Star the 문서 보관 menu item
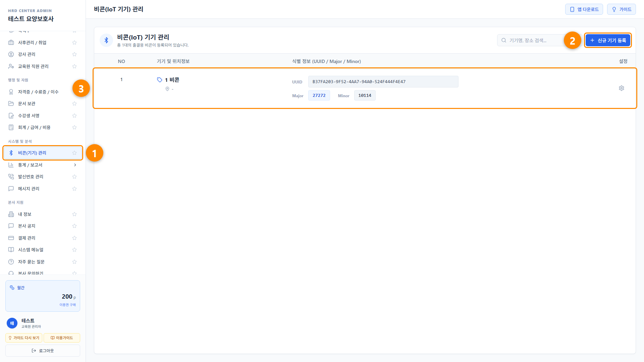Screen dimensions: 644x362 pos(74,104)
